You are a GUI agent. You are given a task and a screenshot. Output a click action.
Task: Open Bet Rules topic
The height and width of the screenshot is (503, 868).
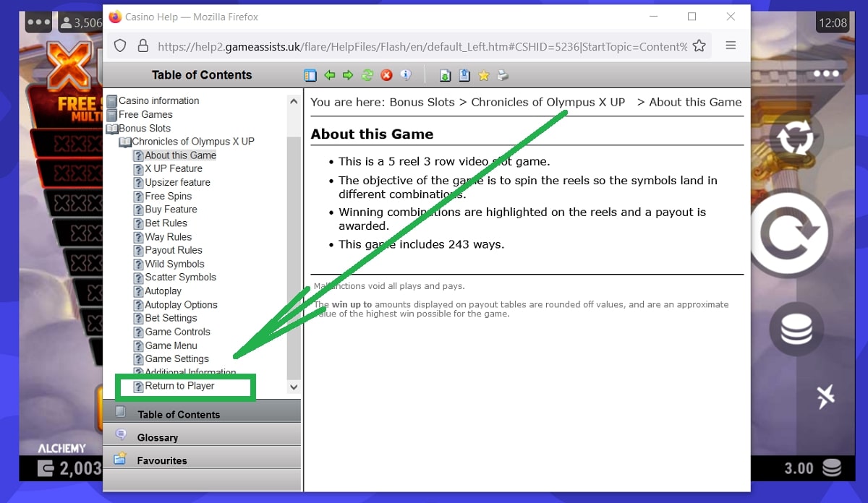click(160, 223)
